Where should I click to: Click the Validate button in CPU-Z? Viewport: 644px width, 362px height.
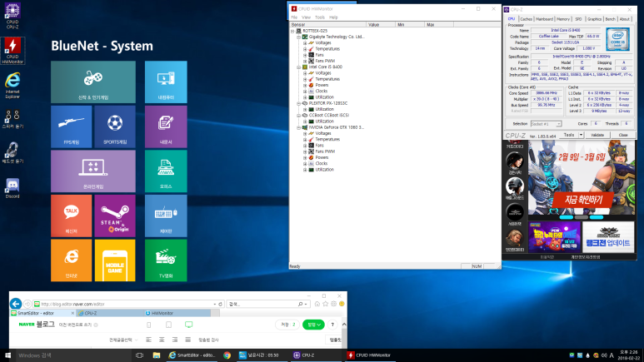597,135
